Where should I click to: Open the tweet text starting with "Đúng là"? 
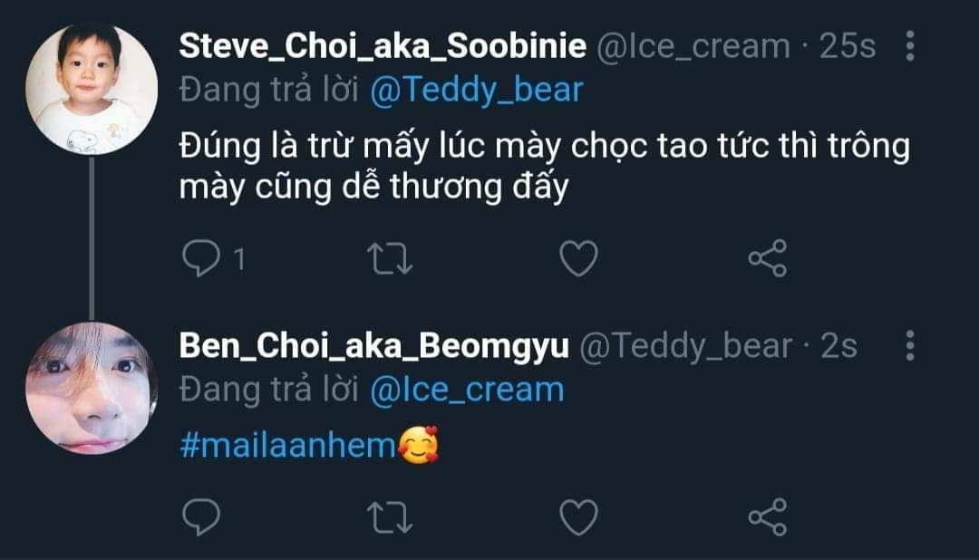[x=542, y=168]
